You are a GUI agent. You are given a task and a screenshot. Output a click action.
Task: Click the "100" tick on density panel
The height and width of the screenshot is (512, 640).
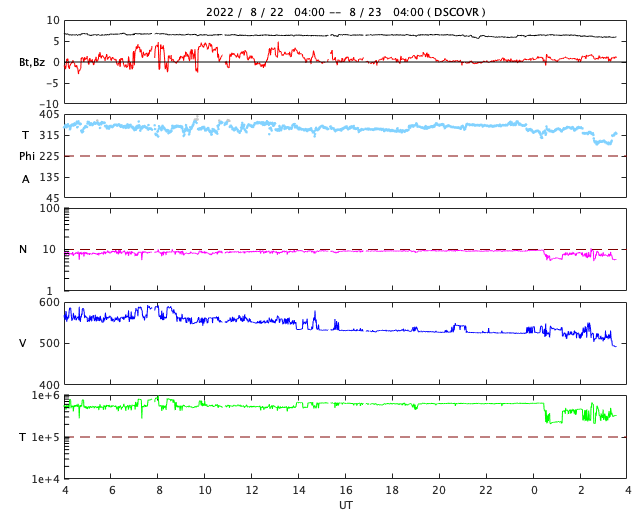pos(49,209)
